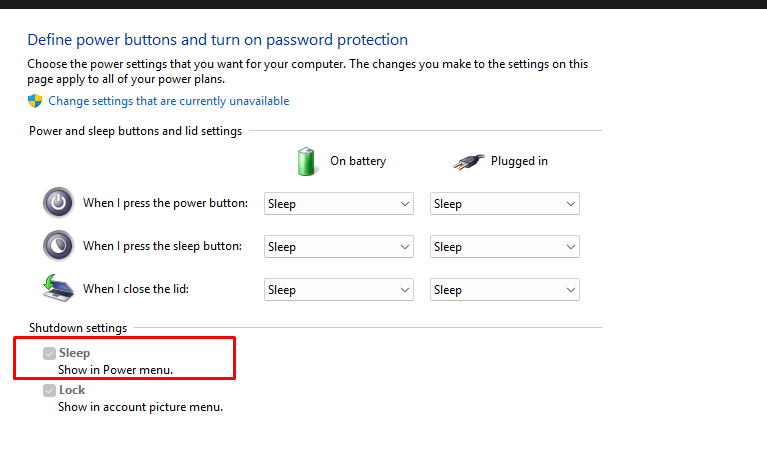767x466 pixels.
Task: Click the When I close the lid label
Action: click(136, 289)
